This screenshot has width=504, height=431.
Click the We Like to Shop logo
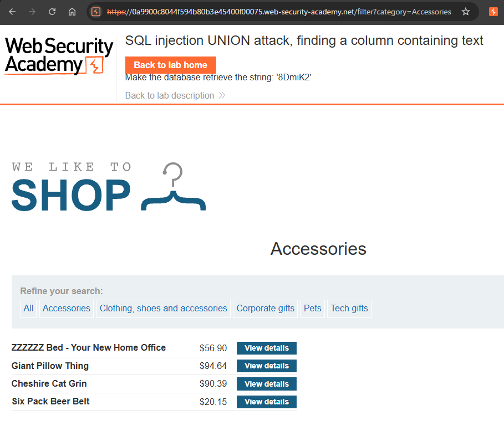pos(109,187)
